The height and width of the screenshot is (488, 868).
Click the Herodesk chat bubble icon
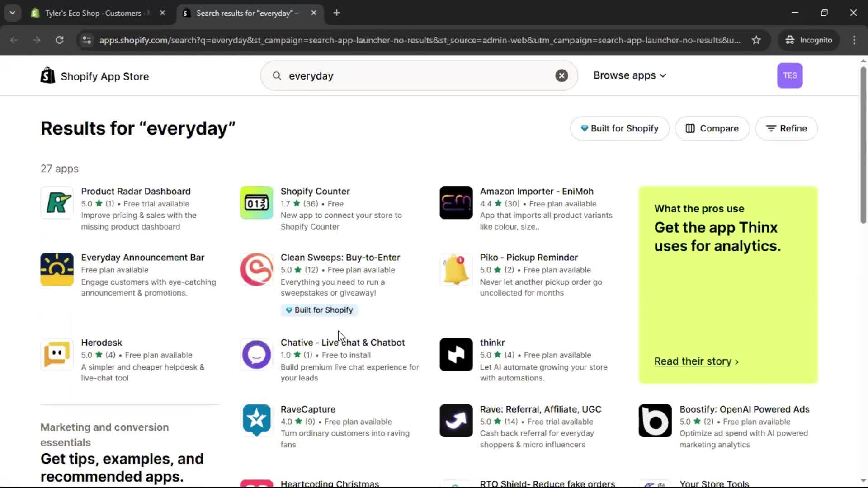(57, 354)
